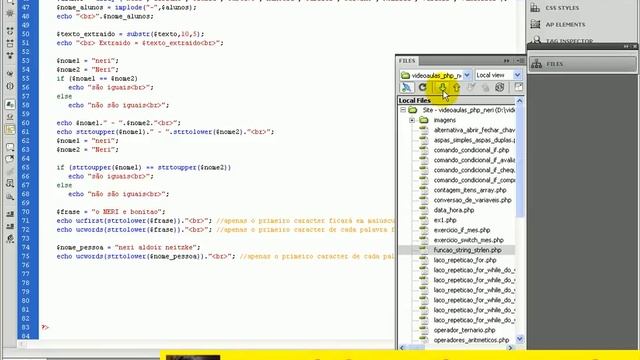Image resolution: width=640 pixels, height=360 pixels.
Task: Collapse the right dock panel group
Action: 627,47
